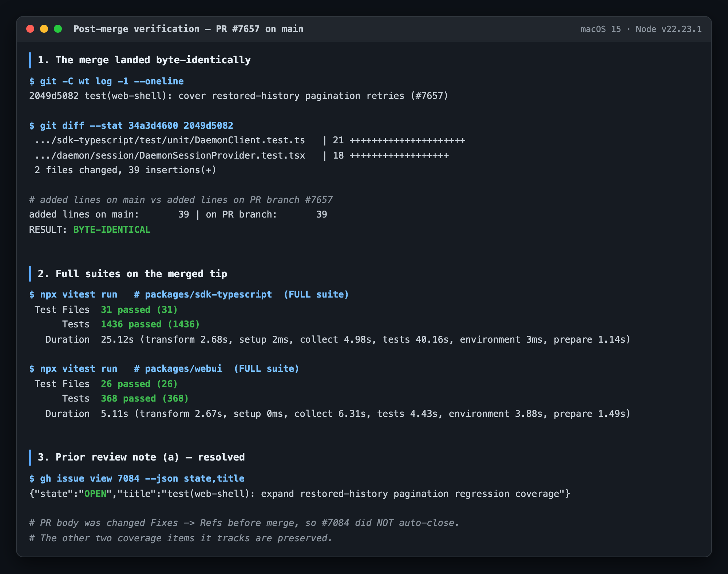Click 'Test Files 26 passed (26)' line
The width and height of the screenshot is (728, 574).
[x=106, y=384]
